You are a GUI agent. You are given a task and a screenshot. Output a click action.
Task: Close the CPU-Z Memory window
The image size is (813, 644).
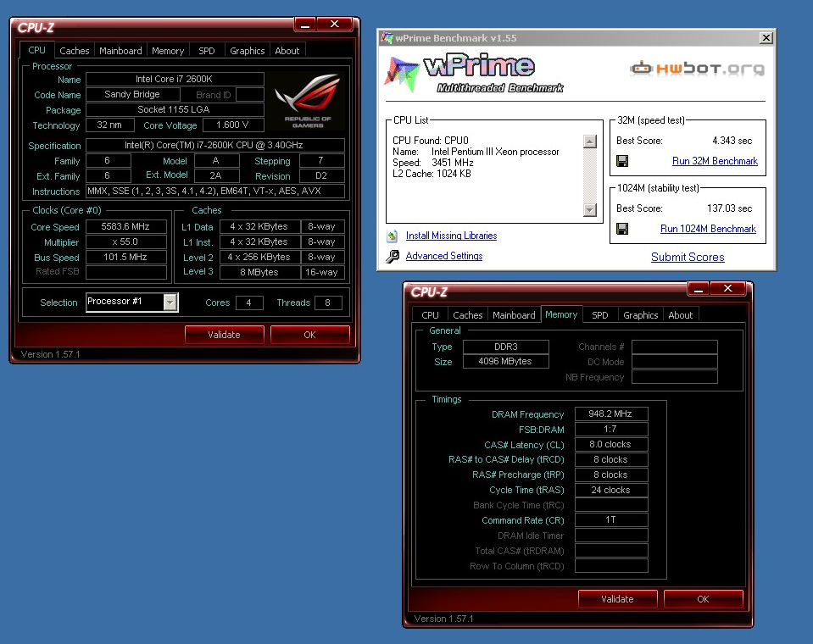(728, 289)
